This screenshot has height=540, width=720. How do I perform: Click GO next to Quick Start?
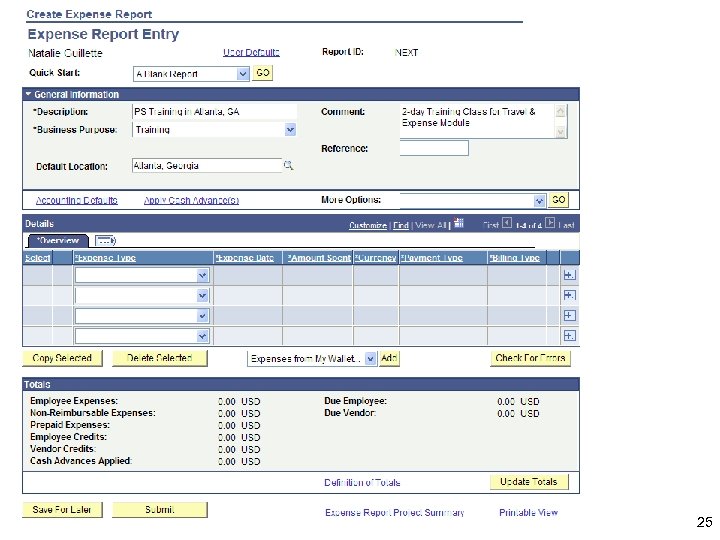[263, 73]
